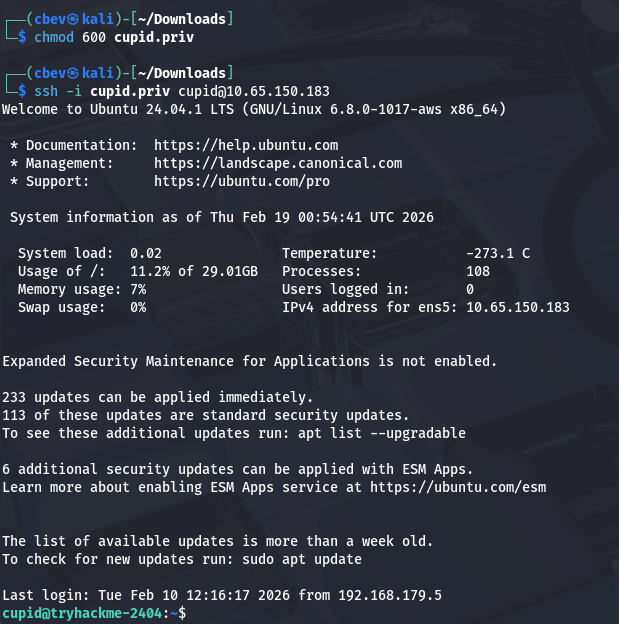Image resolution: width=619 pixels, height=624 pixels.
Task: Follow the ubuntu.com/pro support link
Action: pos(242,181)
